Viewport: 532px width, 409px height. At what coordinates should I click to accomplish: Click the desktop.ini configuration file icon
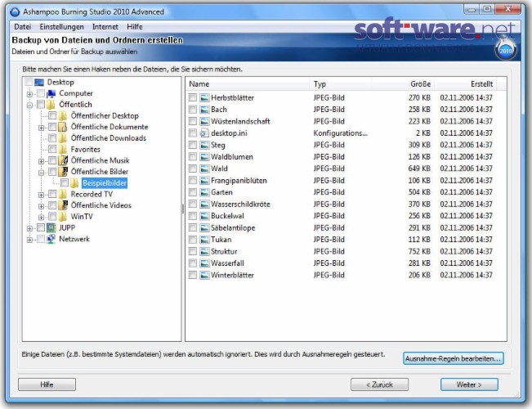(204, 133)
